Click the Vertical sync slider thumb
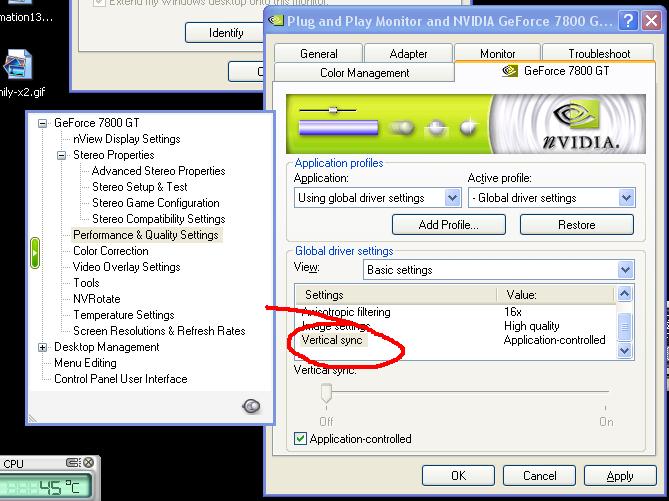Image resolution: width=669 pixels, height=501 pixels. pos(326,394)
